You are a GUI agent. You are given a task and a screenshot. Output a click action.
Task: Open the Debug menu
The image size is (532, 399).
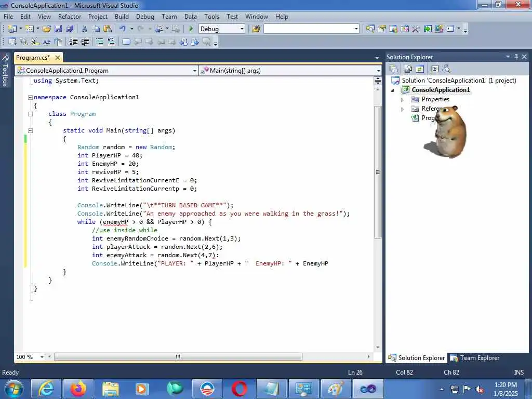click(x=145, y=16)
